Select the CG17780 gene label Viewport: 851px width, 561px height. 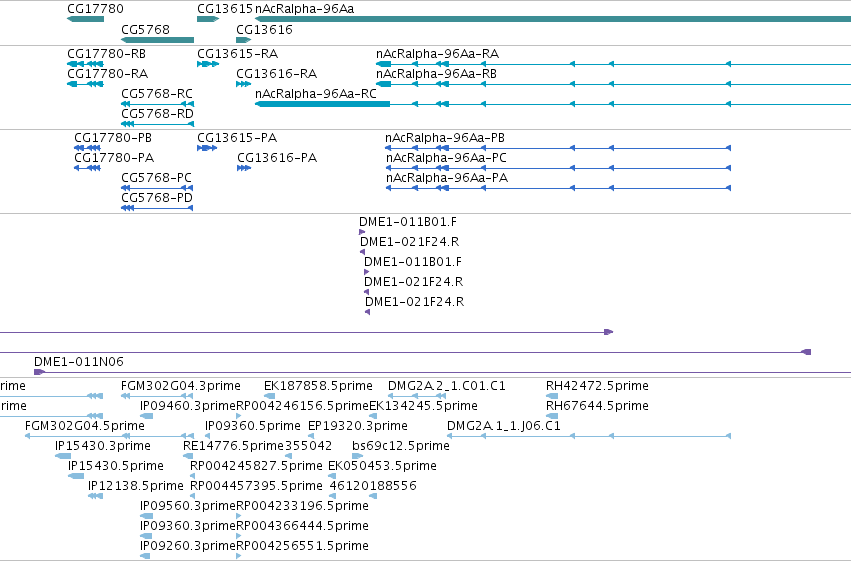pyautogui.click(x=96, y=9)
